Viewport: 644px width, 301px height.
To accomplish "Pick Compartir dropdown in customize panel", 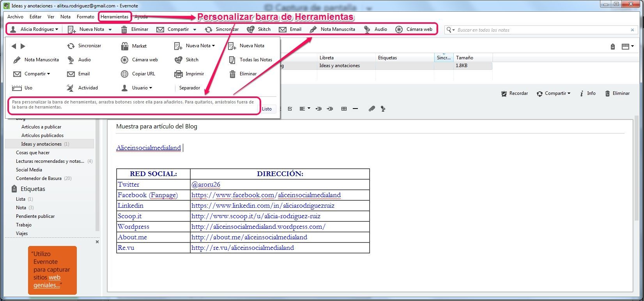I will coord(32,74).
